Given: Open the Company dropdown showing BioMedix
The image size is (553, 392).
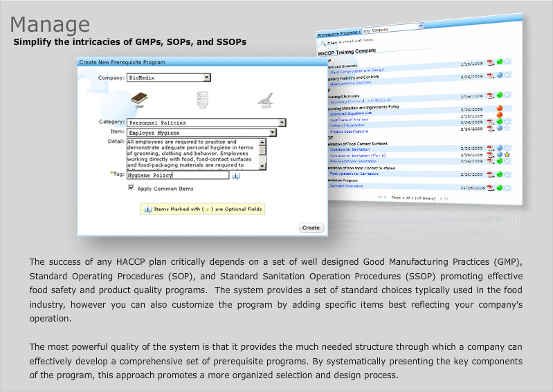Looking at the screenshot, I should (169, 77).
